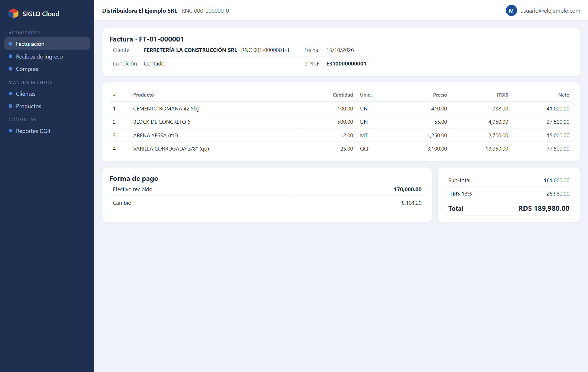Click the ITBIS 18% amount 28,980.00

coord(558,193)
